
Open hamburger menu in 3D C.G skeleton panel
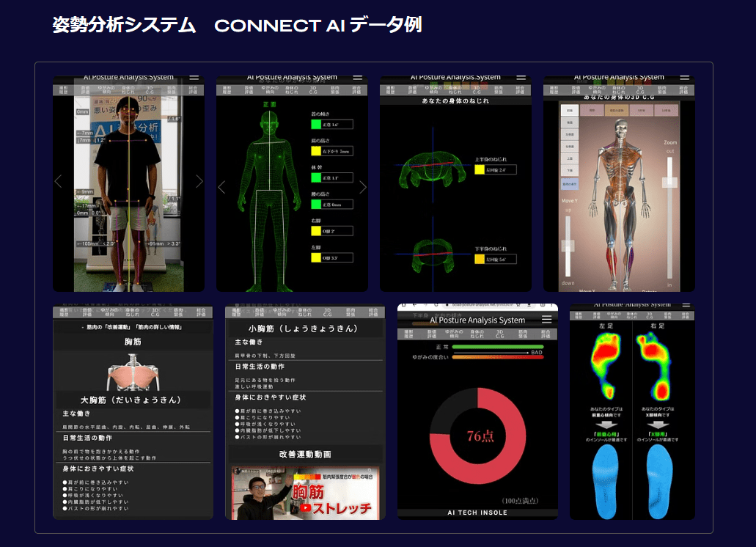(684, 78)
